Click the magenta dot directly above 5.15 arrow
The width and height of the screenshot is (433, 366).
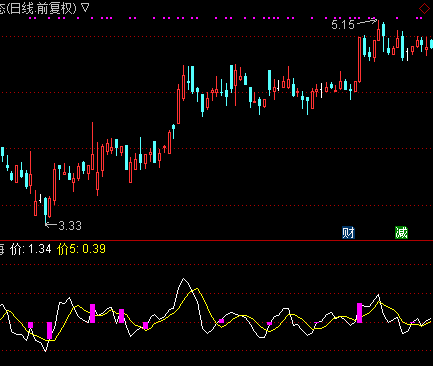374,18
